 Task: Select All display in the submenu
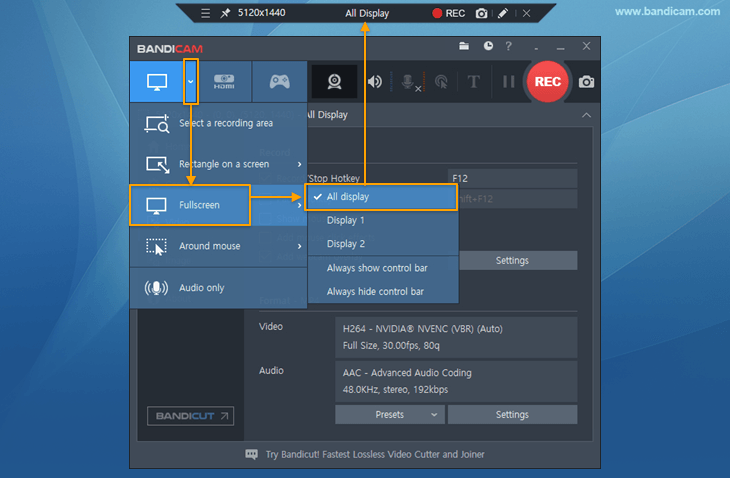click(x=381, y=197)
